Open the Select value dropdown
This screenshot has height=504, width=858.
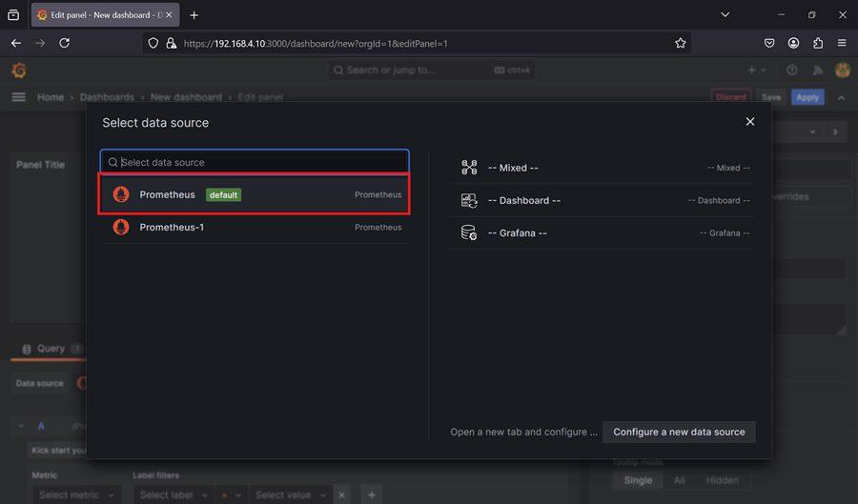pos(291,494)
